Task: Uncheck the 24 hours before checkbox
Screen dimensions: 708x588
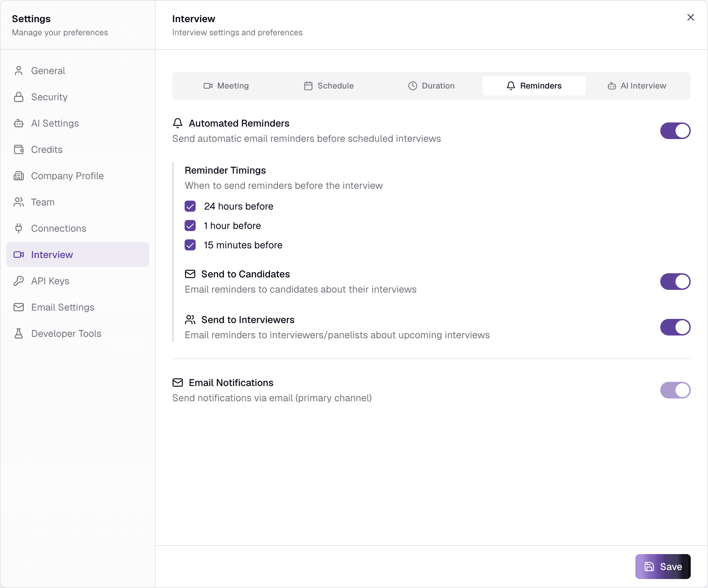Action: point(190,206)
